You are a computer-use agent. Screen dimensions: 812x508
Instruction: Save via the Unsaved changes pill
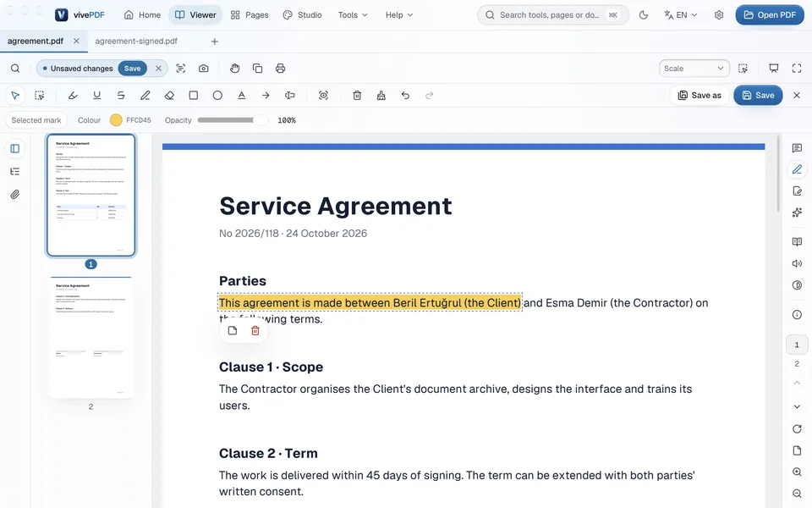[x=133, y=69]
